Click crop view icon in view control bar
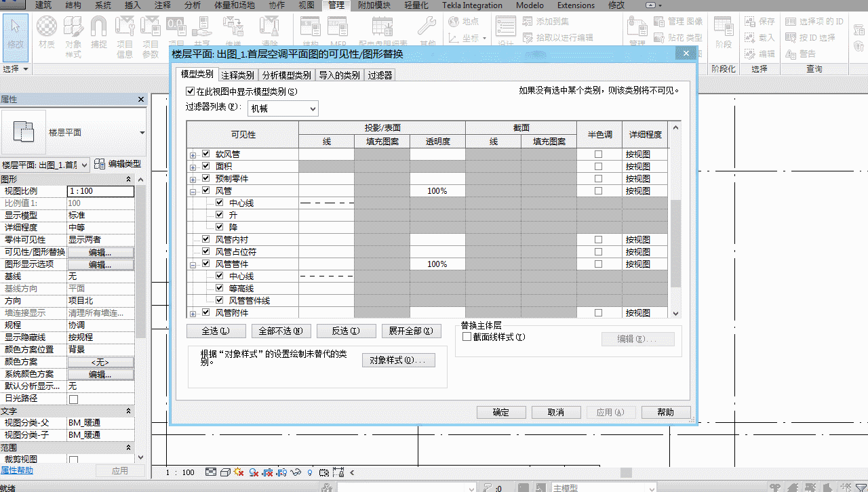The width and height of the screenshot is (868, 492). pyautogui.click(x=267, y=472)
